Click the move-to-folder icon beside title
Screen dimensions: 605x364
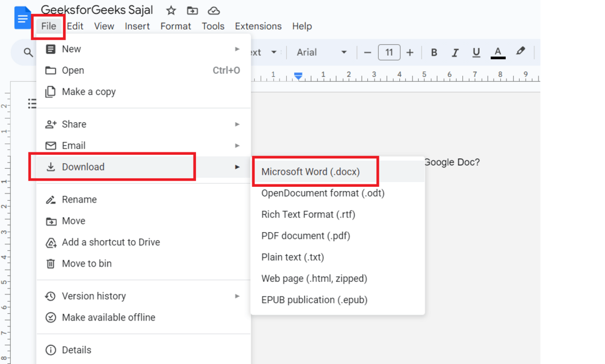point(192,10)
